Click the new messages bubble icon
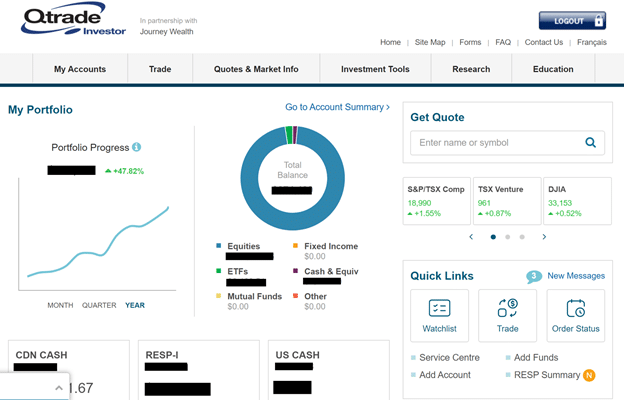624x400 pixels. pos(534,276)
